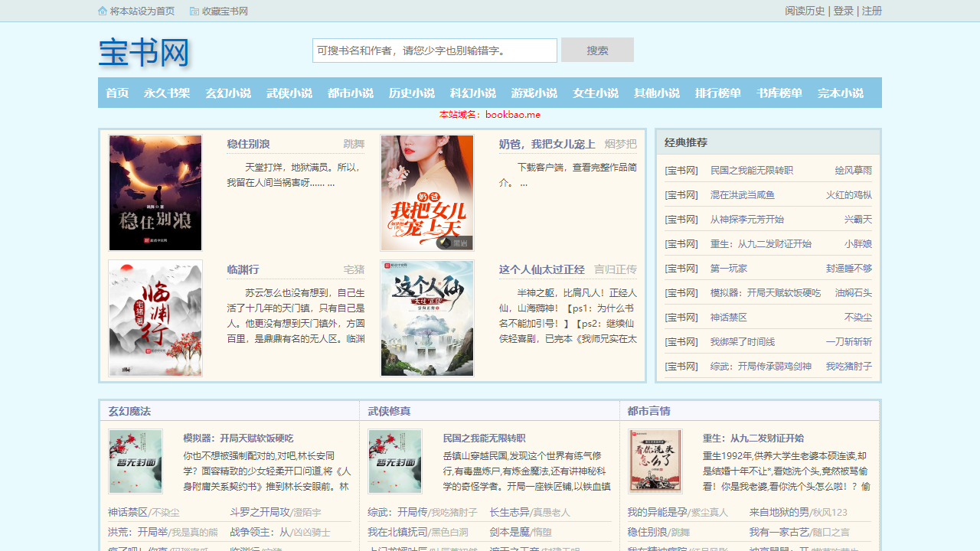Open 其他小说 category
Image resolution: width=980 pixels, height=551 pixels.
coord(657,93)
